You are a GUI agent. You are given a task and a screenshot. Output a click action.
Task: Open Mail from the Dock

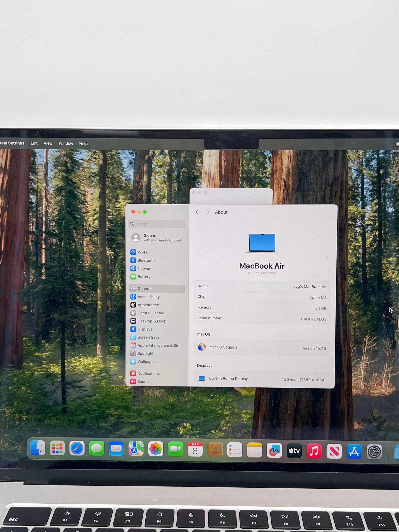coord(116,448)
